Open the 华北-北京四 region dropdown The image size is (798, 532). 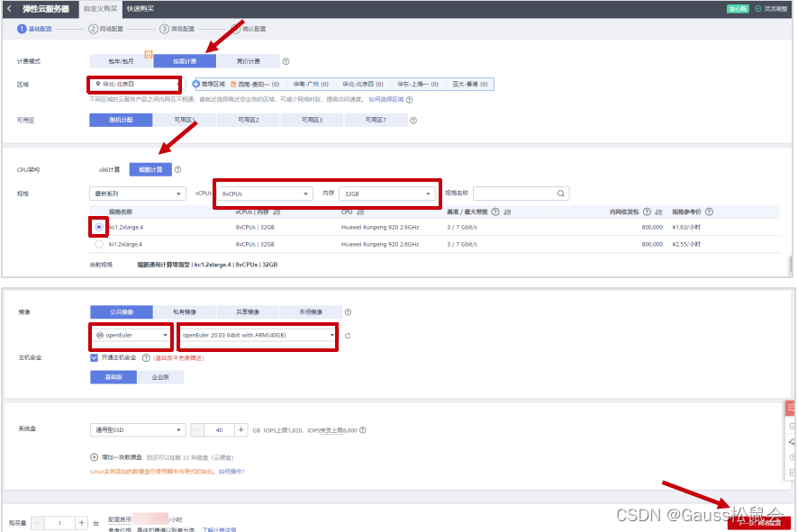(x=135, y=84)
